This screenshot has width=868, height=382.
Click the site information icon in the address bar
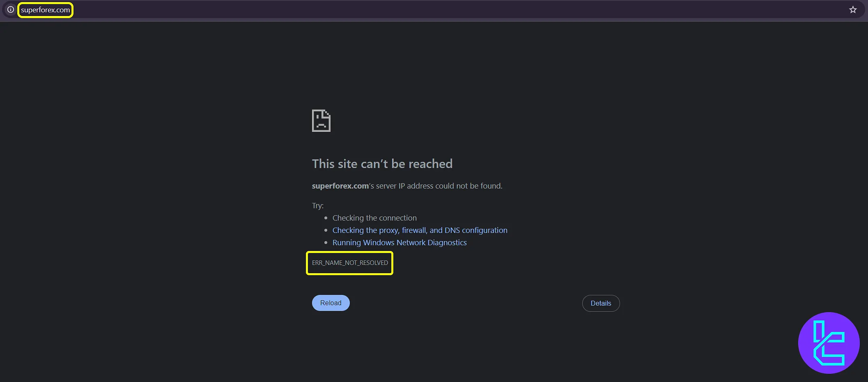point(10,9)
